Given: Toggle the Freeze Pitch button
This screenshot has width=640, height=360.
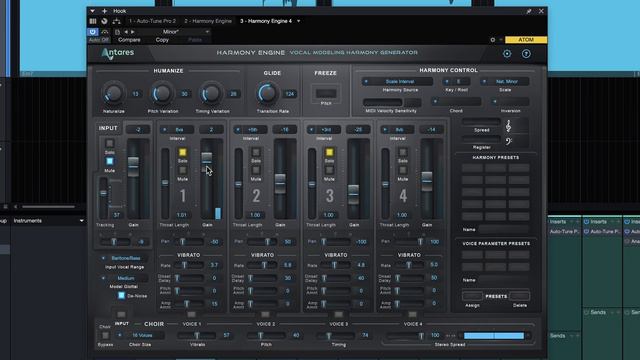Looking at the screenshot, I should [326, 93].
